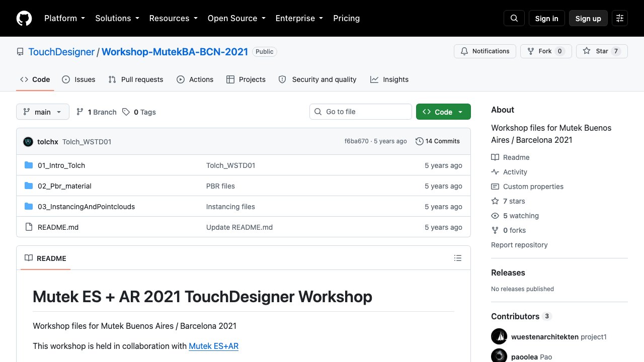Screen dimensions: 644x362
Task: Expand the Solutions menu
Action: tap(118, 18)
